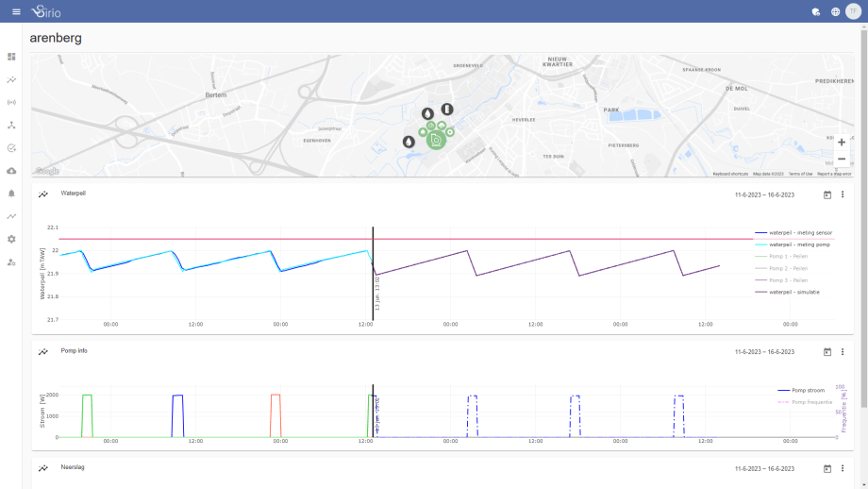Open Pomp Info chart three-dot options menu

[843, 352]
